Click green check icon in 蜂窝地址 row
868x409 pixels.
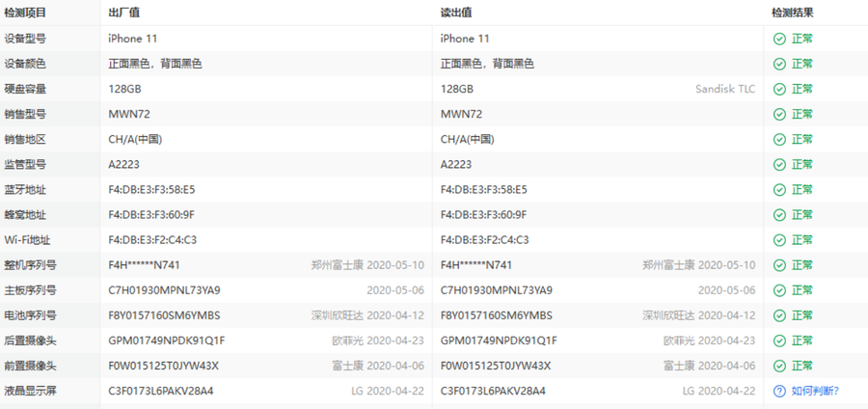tap(779, 215)
